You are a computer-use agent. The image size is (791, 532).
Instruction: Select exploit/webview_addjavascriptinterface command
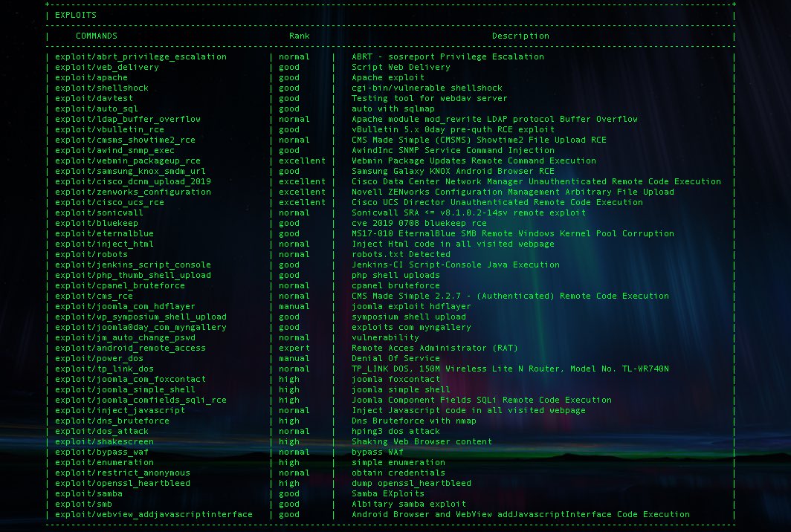(154, 514)
